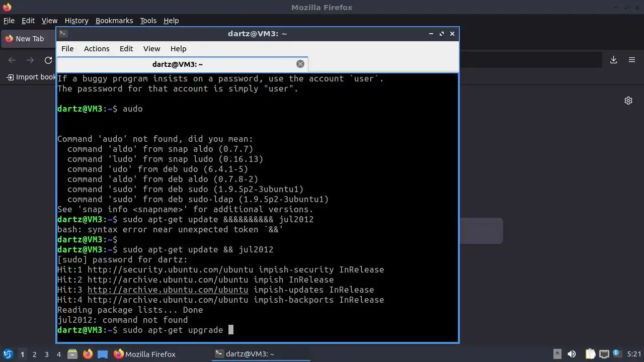Click the "command 'udo' from deb udo" line
This screenshot has height=362, width=644.
(157, 169)
